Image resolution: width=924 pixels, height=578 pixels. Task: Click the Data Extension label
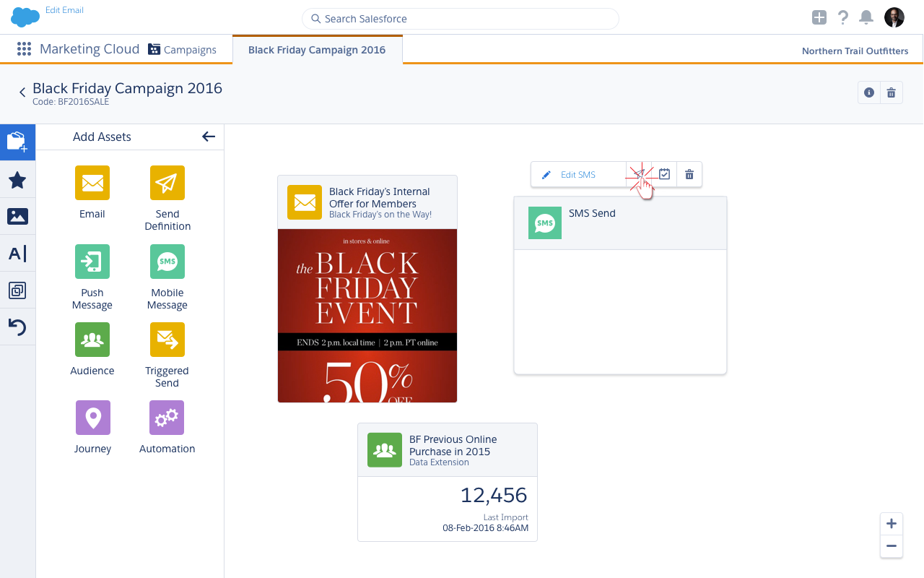coord(439,462)
